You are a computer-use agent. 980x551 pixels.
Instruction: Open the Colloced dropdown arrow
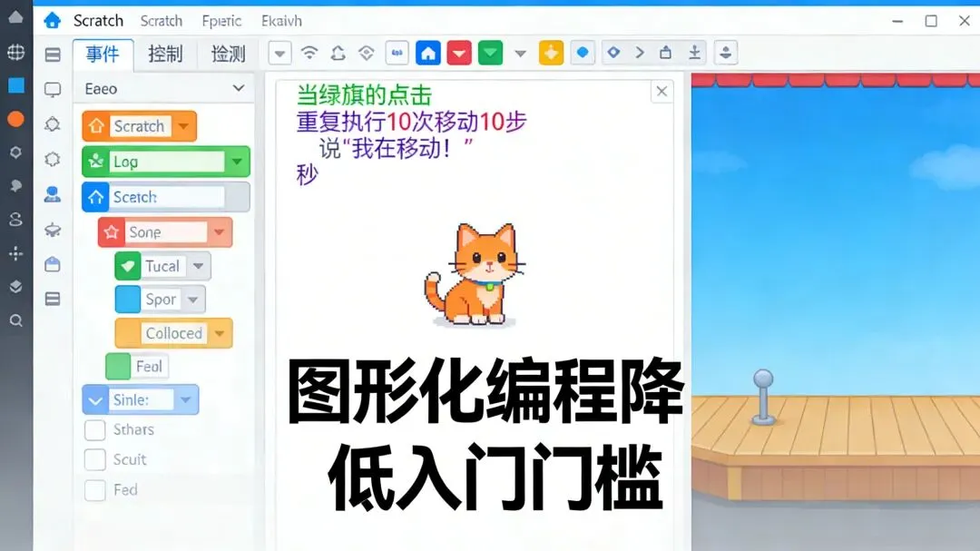coord(220,333)
